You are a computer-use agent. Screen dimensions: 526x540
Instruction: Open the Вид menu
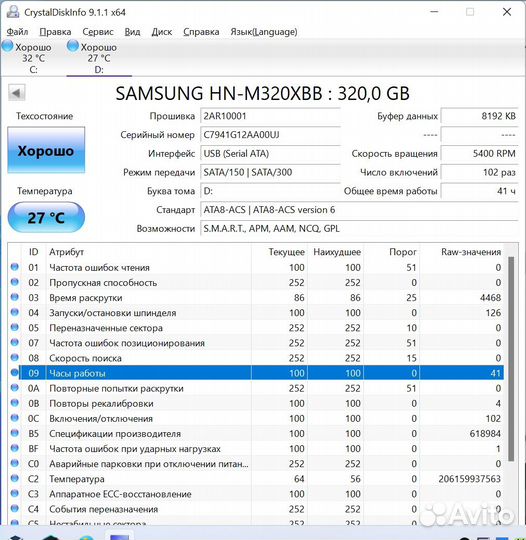[x=132, y=32]
